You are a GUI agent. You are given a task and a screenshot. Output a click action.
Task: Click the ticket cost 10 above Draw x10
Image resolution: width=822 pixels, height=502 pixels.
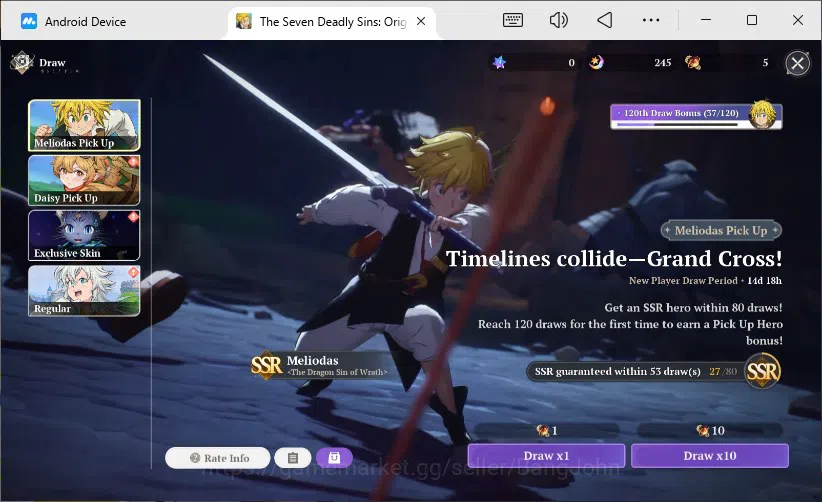pyautogui.click(x=710, y=431)
